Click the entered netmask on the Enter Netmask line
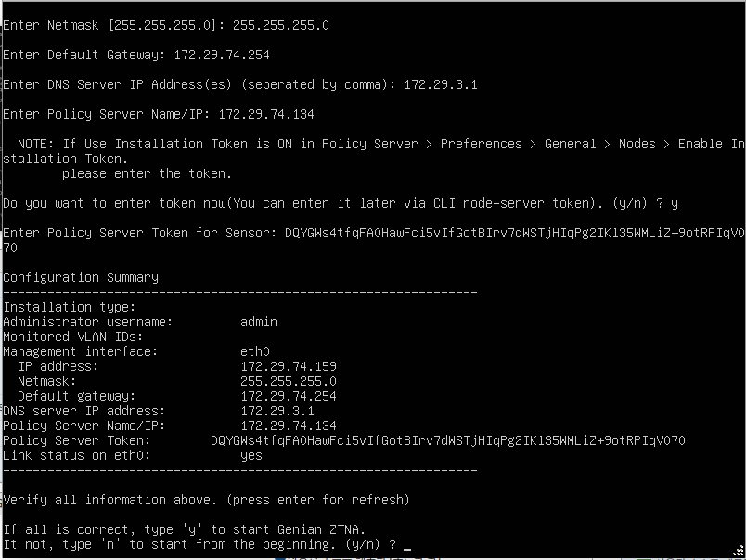 coord(280,25)
